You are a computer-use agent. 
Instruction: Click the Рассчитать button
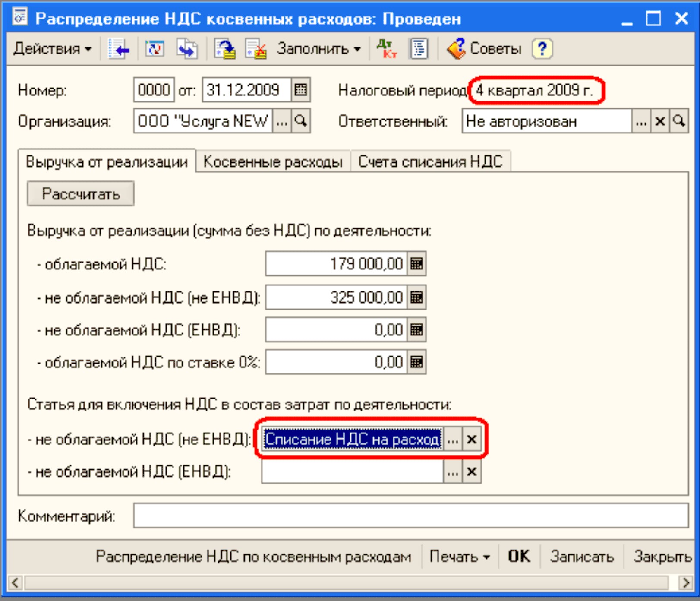pyautogui.click(x=81, y=194)
